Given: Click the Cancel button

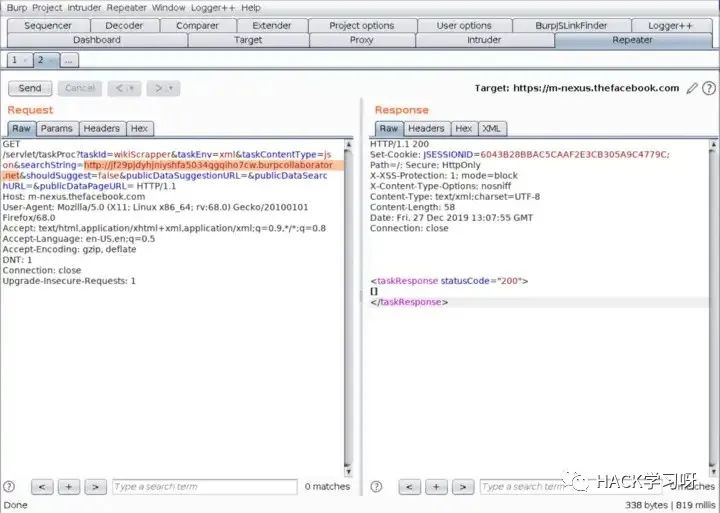Looking at the screenshot, I should coord(79,88).
